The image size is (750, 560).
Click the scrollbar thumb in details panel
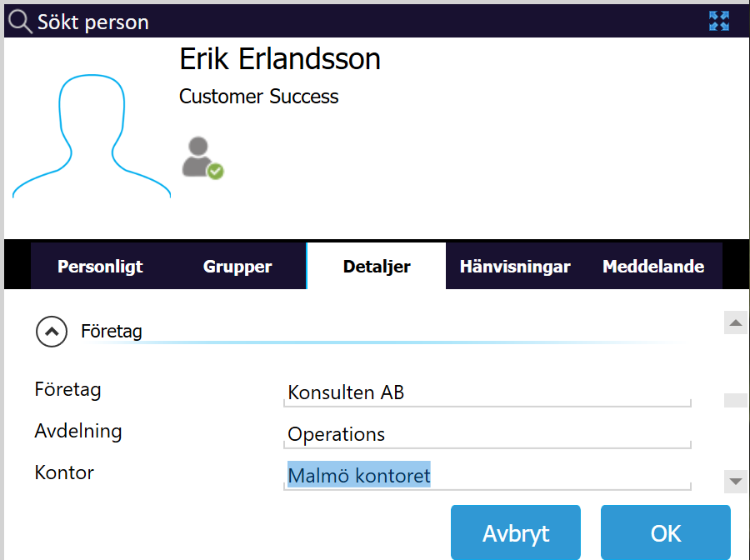pos(736,400)
